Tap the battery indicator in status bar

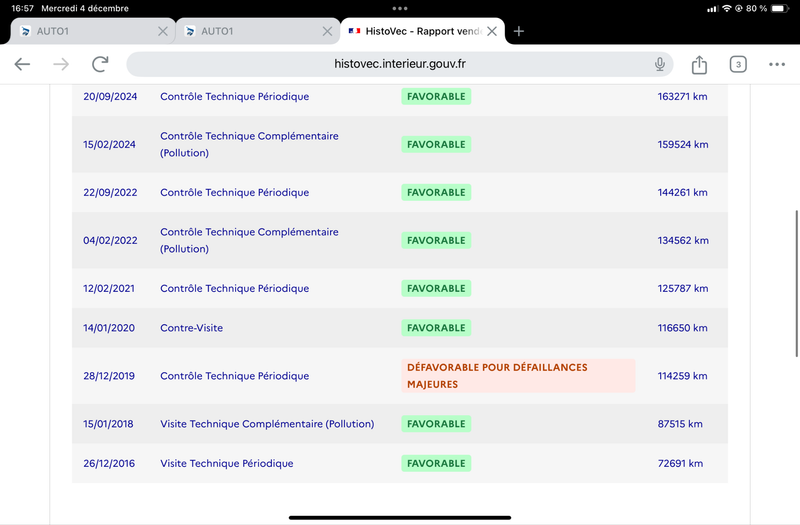coord(780,9)
